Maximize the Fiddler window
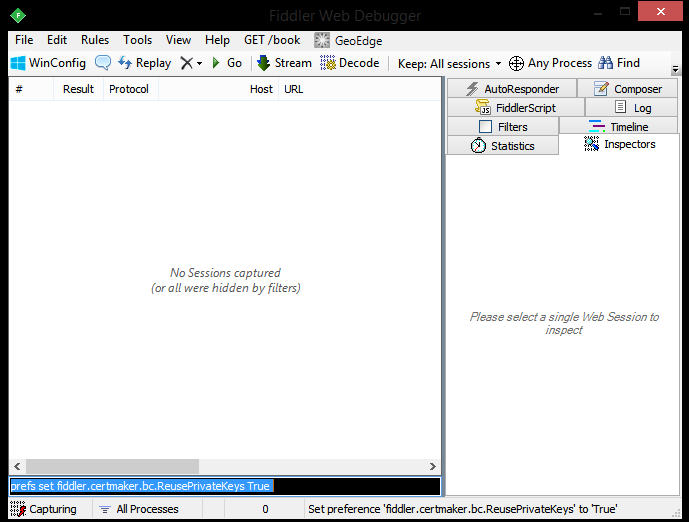The width and height of the screenshot is (689, 522). (x=625, y=11)
